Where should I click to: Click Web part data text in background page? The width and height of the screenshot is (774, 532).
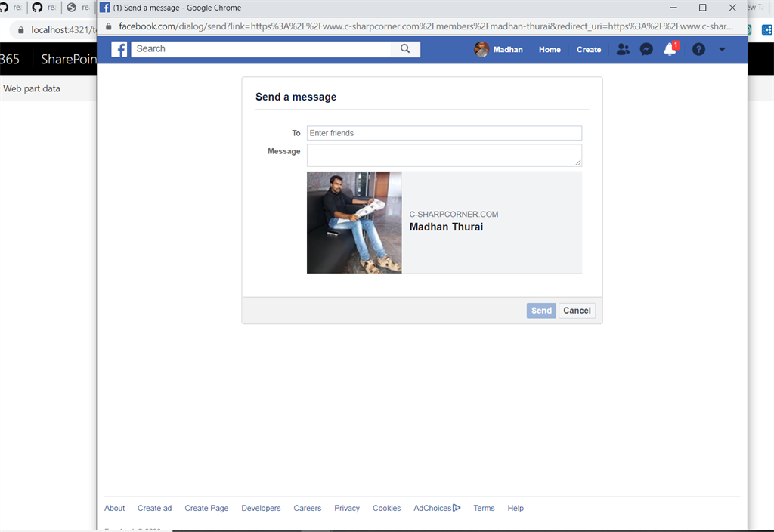tap(32, 89)
